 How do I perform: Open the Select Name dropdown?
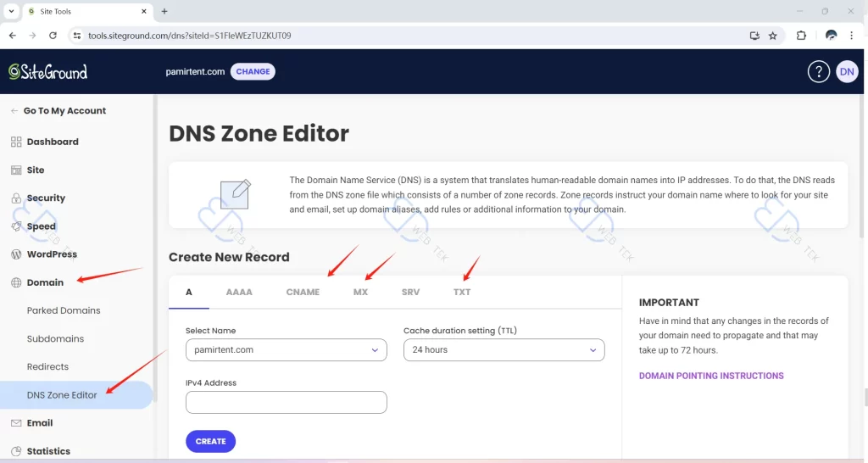pyautogui.click(x=287, y=350)
